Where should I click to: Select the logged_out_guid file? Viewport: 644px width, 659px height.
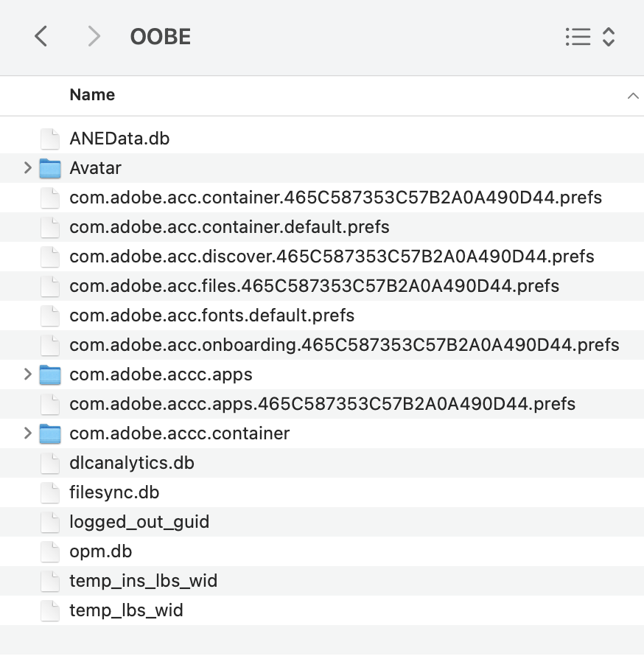click(x=139, y=522)
